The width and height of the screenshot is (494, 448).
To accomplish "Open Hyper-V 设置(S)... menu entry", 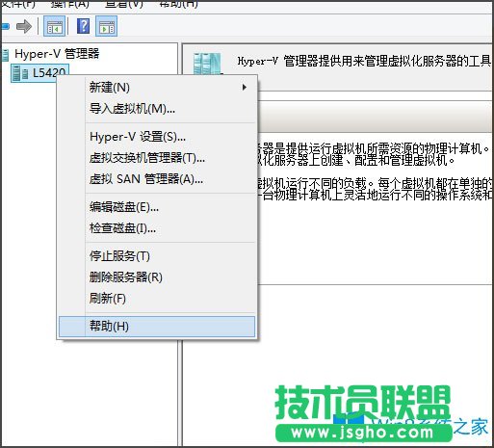I will pyautogui.click(x=157, y=137).
